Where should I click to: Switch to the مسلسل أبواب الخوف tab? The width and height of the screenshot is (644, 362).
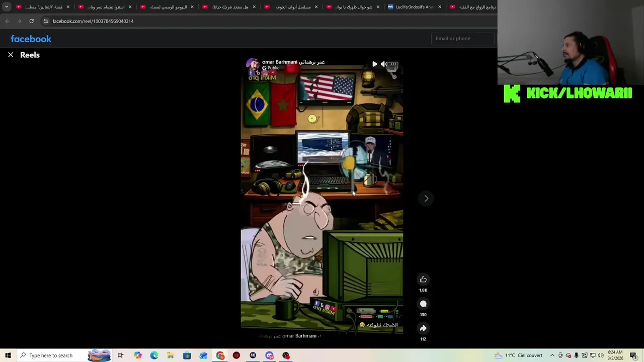click(x=292, y=7)
